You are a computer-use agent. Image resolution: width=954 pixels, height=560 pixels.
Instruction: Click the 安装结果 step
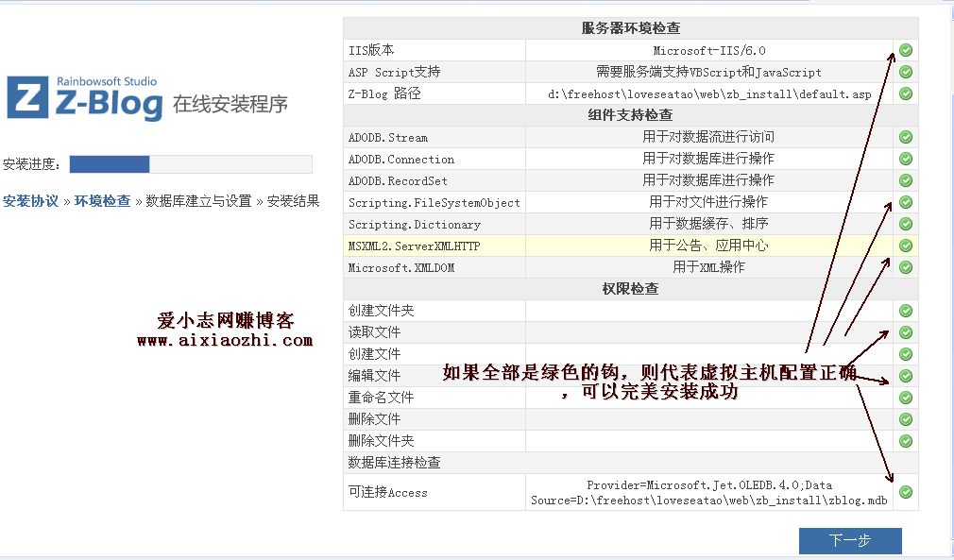coord(293,201)
